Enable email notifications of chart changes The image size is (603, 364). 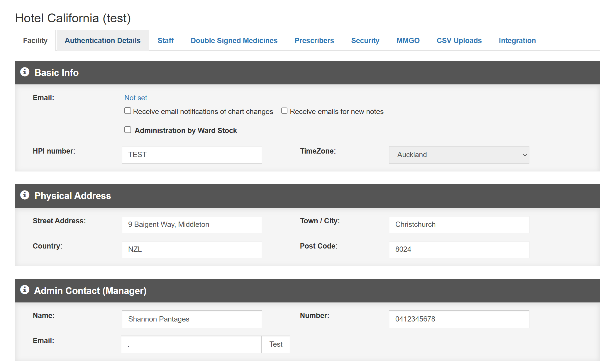(x=128, y=111)
